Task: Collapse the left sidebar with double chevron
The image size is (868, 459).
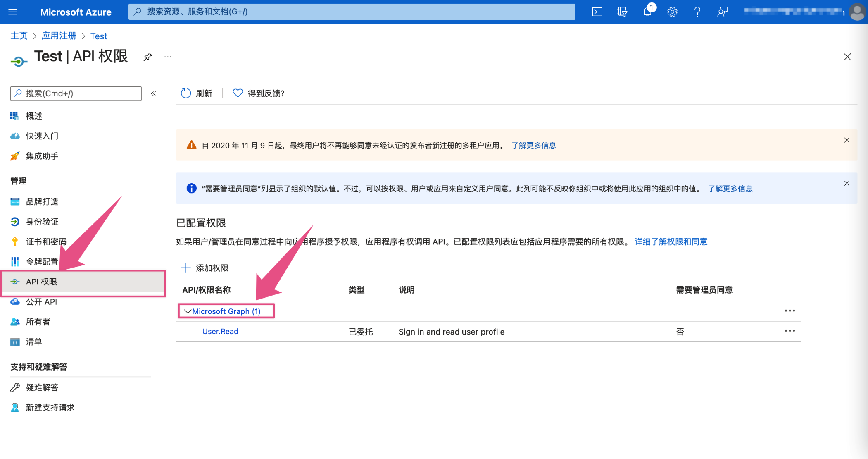Action: point(154,94)
